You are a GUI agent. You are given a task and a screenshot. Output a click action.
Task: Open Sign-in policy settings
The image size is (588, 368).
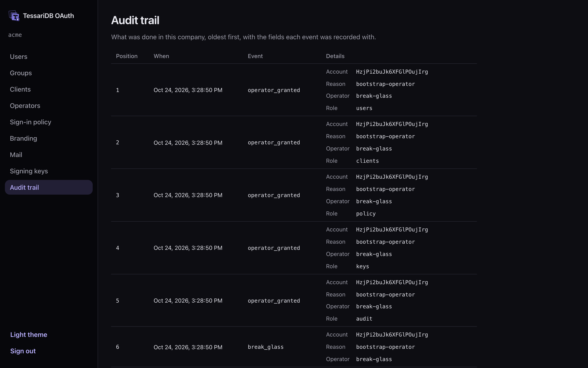(x=49, y=122)
